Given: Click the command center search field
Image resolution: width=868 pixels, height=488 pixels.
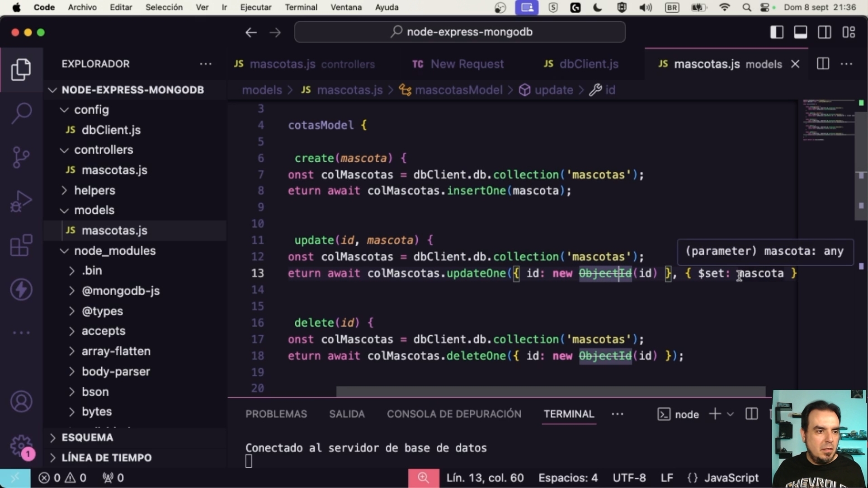Looking at the screenshot, I should [x=460, y=32].
